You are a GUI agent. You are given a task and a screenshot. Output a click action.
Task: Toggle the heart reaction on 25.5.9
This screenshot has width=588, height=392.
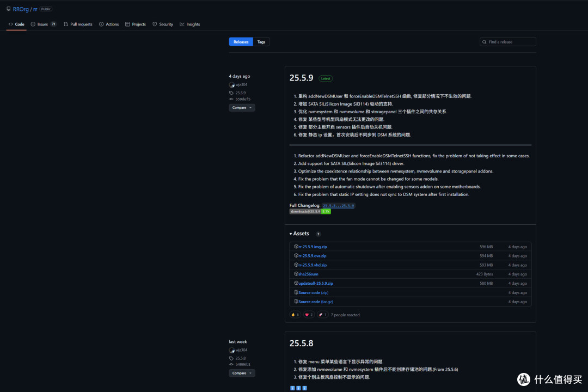tap(309, 315)
